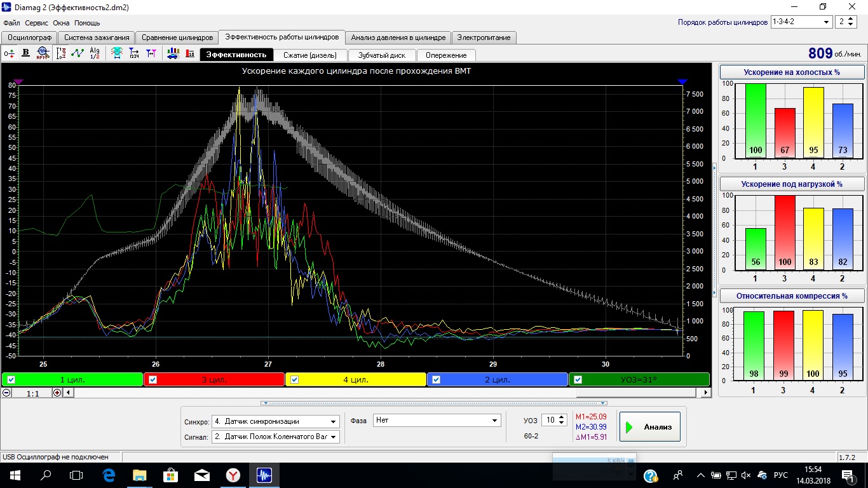Open the Помощь menu
This screenshot has height=488, width=868.
[x=87, y=23]
